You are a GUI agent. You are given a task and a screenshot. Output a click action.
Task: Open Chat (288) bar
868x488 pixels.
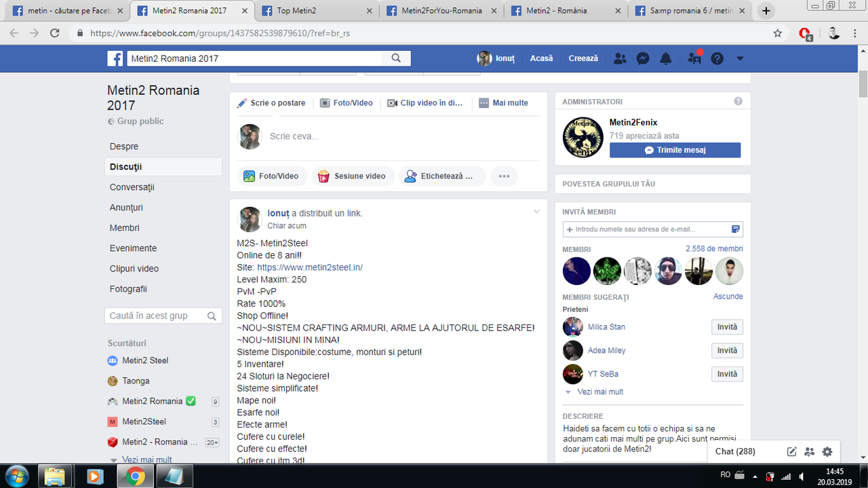pyautogui.click(x=736, y=451)
